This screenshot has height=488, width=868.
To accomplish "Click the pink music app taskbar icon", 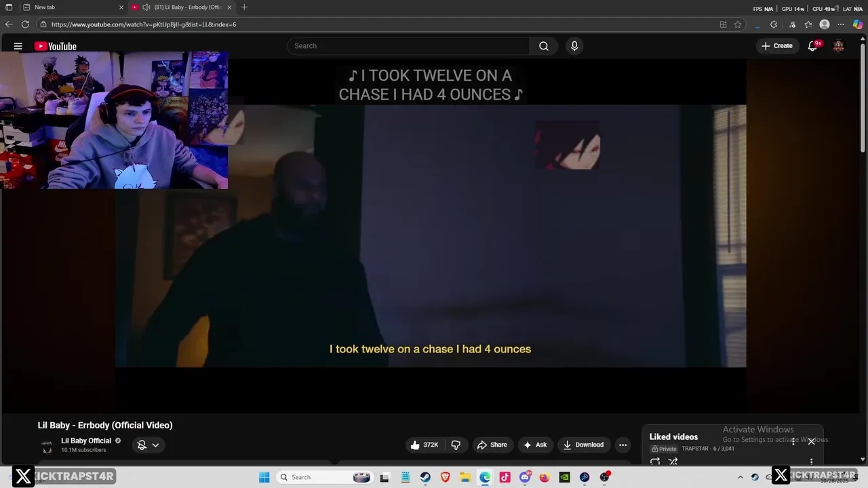I will tap(505, 477).
